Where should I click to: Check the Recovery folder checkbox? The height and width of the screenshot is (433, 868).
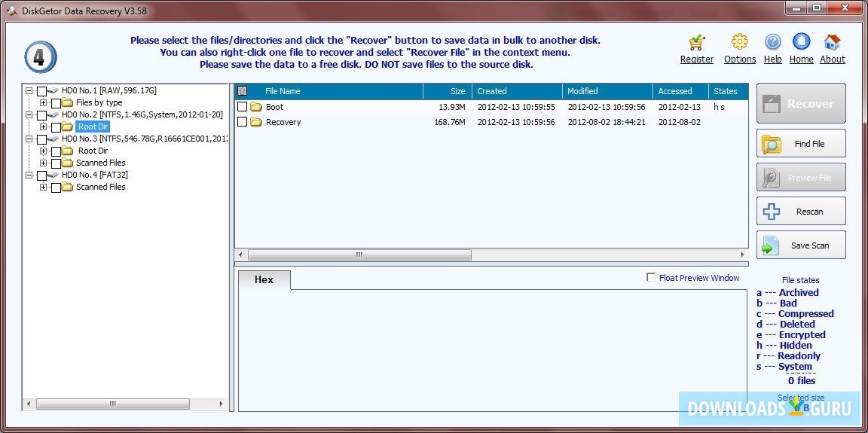point(243,122)
